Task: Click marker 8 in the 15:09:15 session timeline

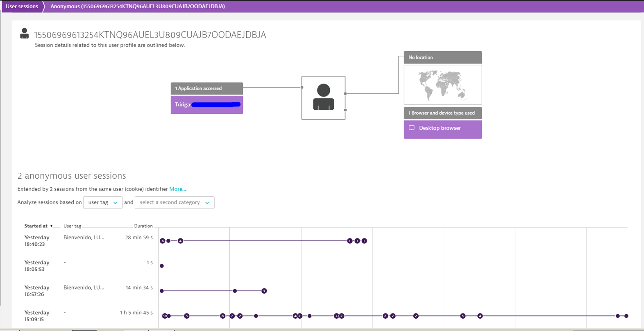Action: click(222, 316)
